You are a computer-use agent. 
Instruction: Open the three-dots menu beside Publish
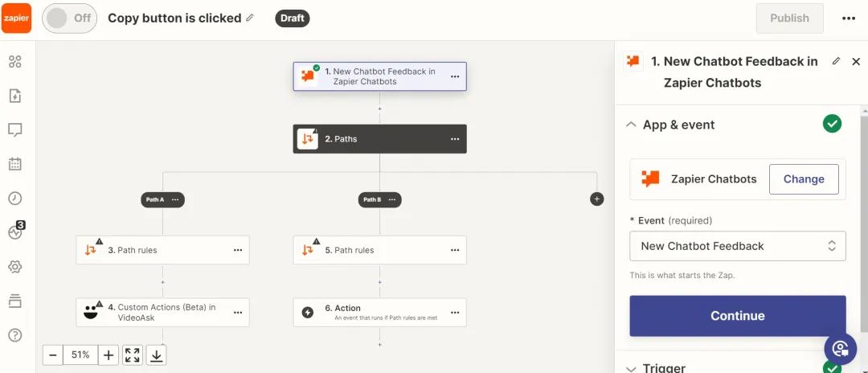[849, 18]
